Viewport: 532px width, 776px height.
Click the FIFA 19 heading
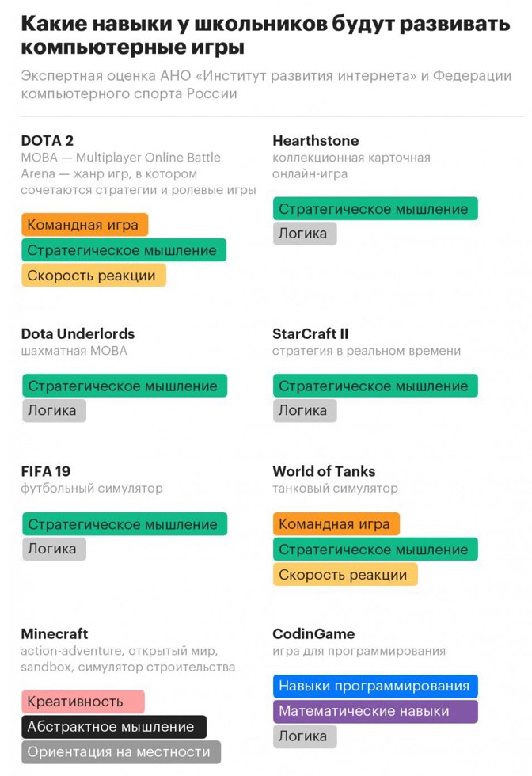coord(47,471)
